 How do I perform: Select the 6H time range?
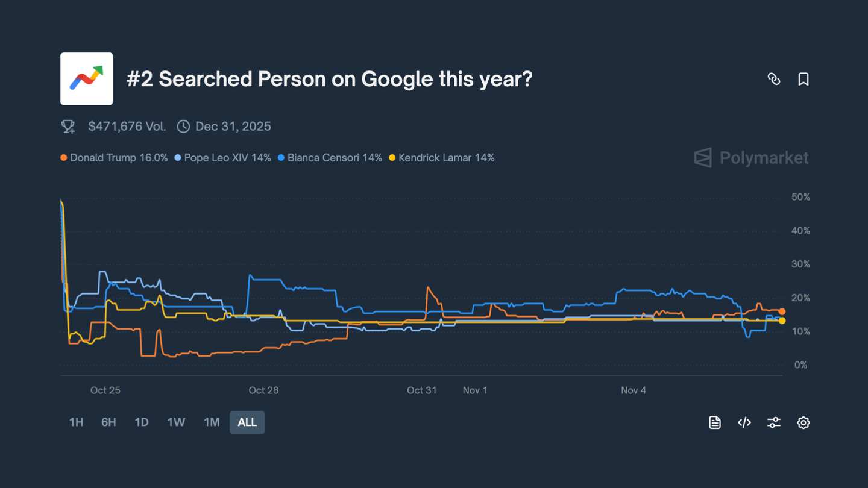(108, 422)
